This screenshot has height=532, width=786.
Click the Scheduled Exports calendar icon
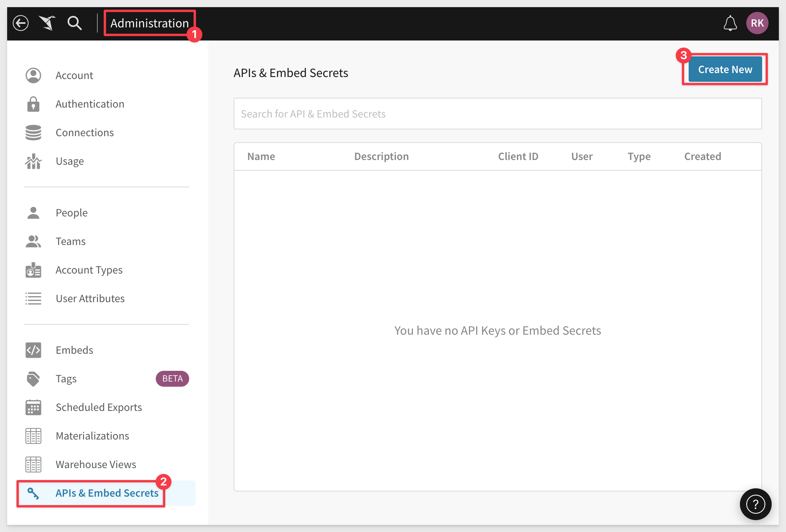[33, 407]
